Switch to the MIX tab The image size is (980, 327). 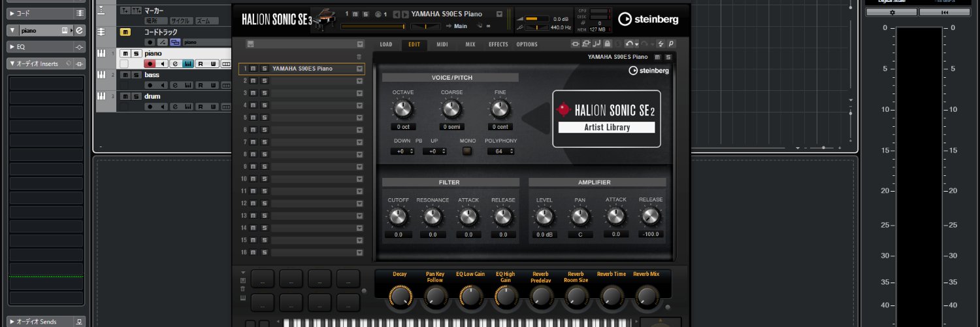[x=470, y=44]
